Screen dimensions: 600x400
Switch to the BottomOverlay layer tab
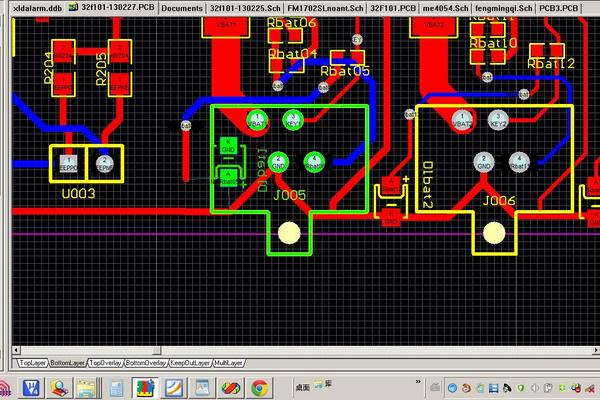(145, 362)
